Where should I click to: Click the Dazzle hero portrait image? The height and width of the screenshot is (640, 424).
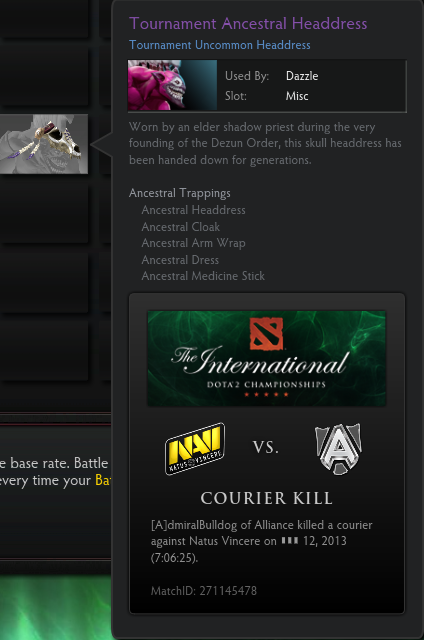(x=172, y=85)
